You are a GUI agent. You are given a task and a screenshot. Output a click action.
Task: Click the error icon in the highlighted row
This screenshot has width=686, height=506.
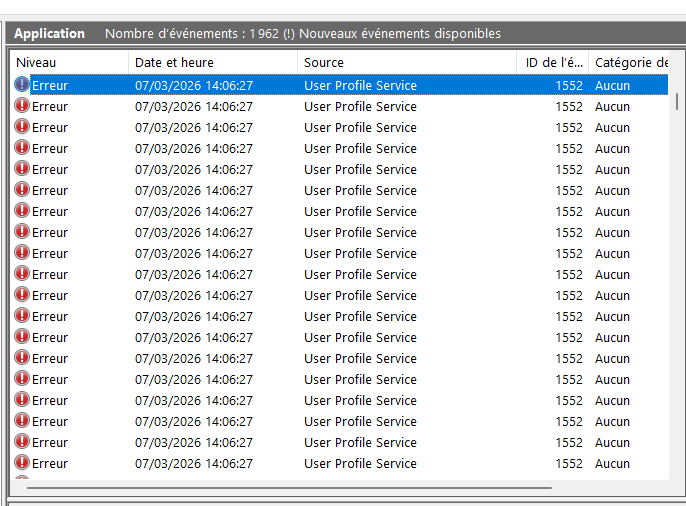pyautogui.click(x=21, y=84)
